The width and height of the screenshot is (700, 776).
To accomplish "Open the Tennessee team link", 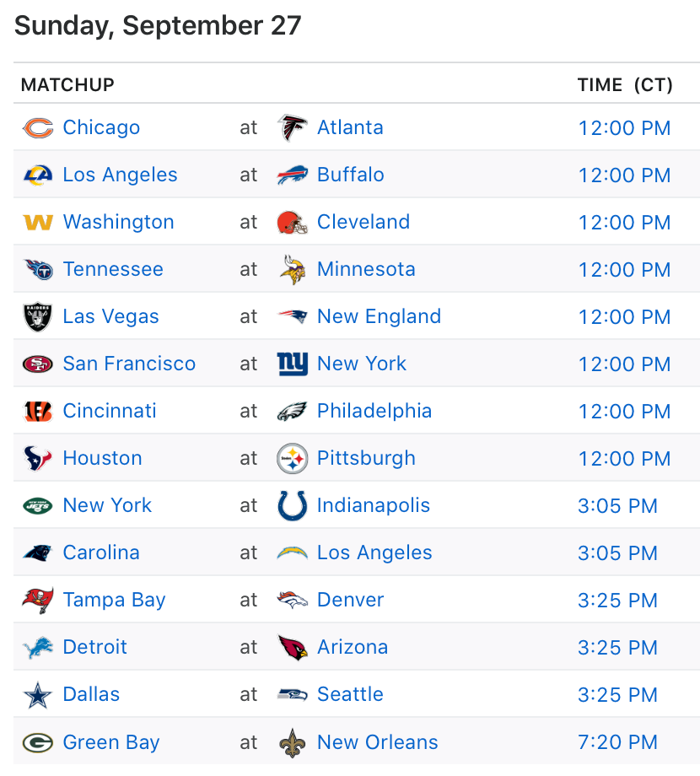I will pyautogui.click(x=113, y=270).
